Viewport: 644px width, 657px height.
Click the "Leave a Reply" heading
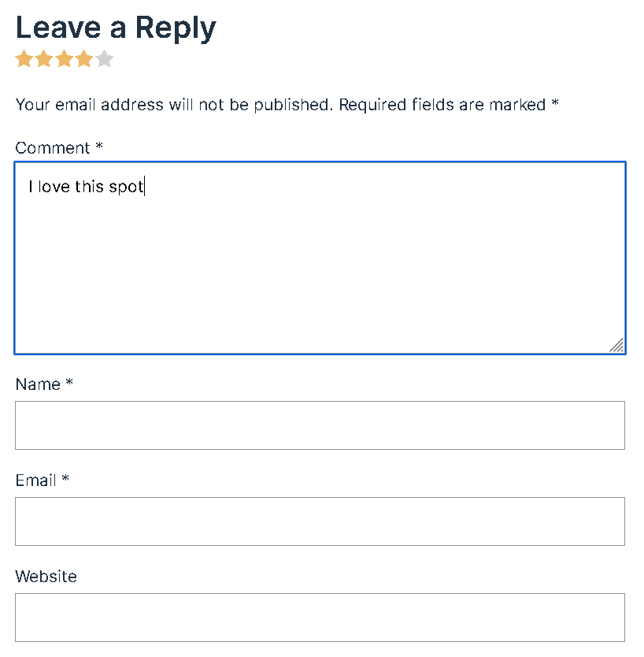[116, 28]
